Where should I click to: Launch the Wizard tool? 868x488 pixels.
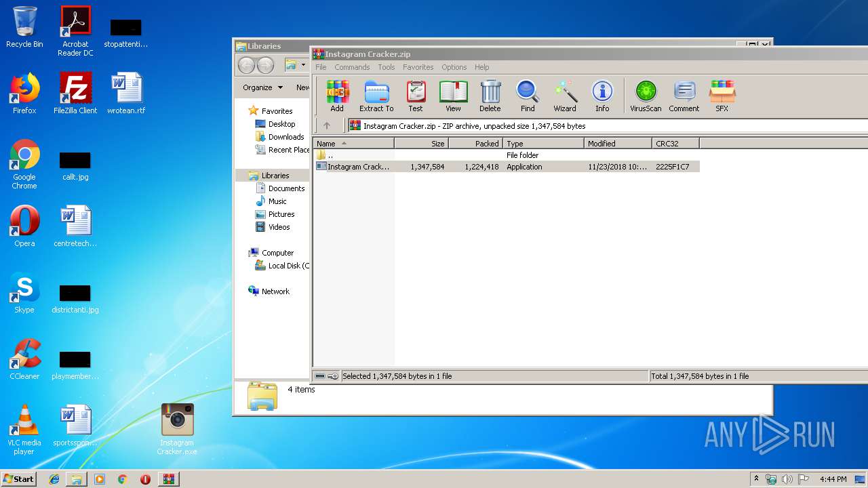point(565,96)
